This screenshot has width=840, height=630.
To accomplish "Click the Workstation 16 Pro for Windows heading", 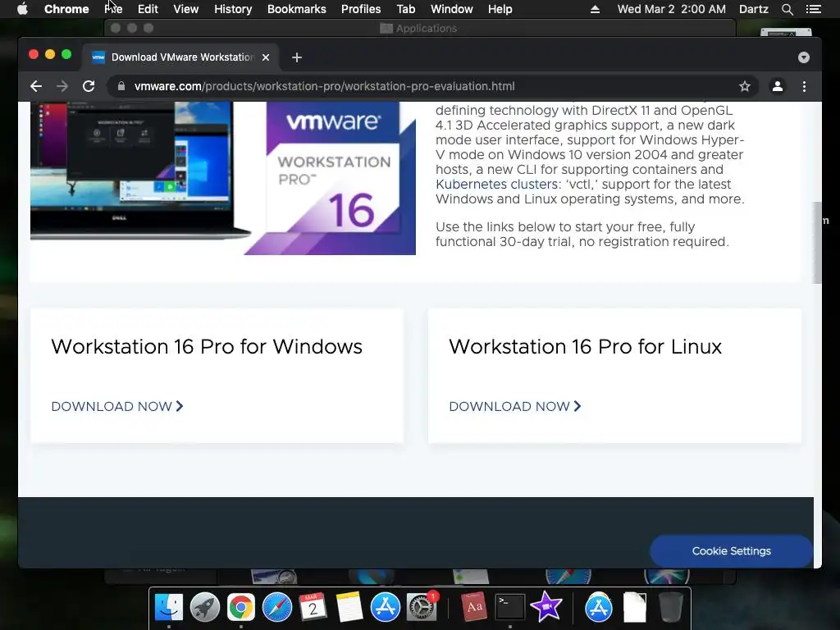I will pos(207,347).
